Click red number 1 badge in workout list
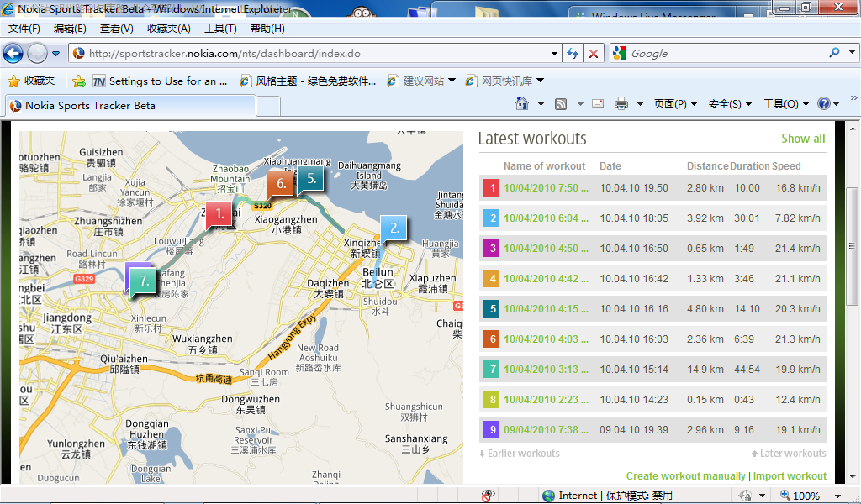This screenshot has width=861, height=504. 492,188
